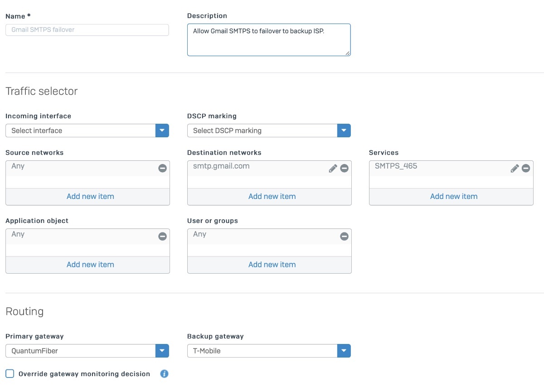Select the Any entry in Source networks
Viewport: 544px width, 392px height.
(18, 166)
